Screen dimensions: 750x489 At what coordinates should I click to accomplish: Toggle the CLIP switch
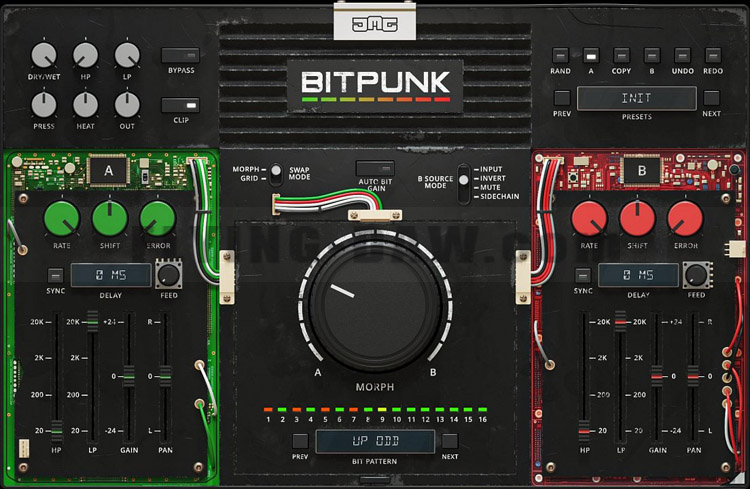(x=180, y=105)
